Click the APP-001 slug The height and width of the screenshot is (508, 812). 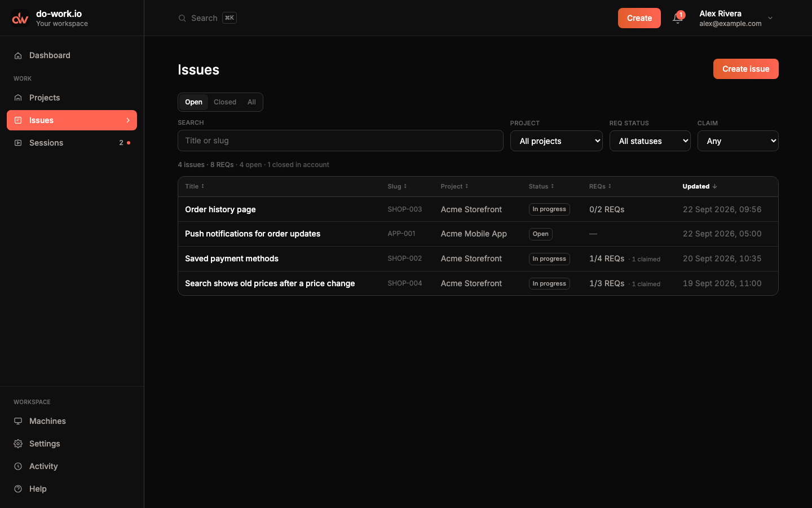coord(401,234)
